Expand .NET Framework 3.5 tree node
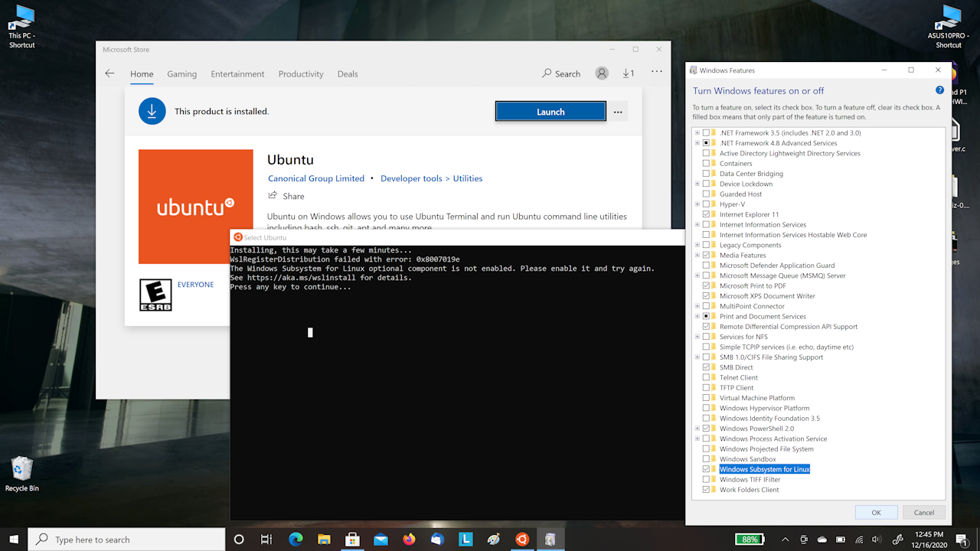This screenshot has height=551, width=980. 697,133
